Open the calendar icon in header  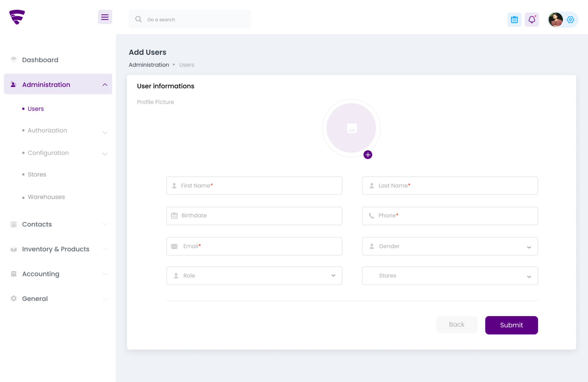pyautogui.click(x=514, y=20)
